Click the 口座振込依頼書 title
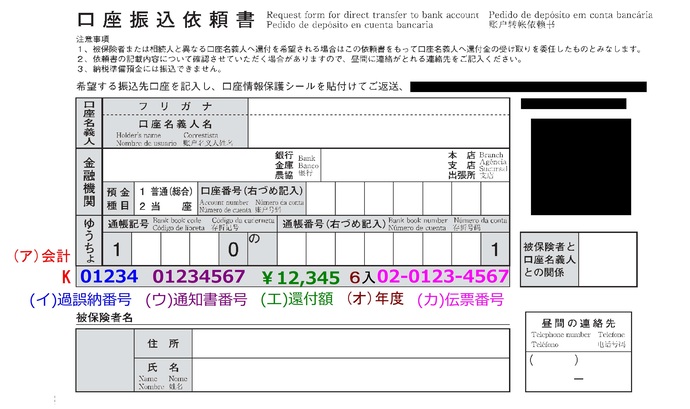 click(166, 20)
